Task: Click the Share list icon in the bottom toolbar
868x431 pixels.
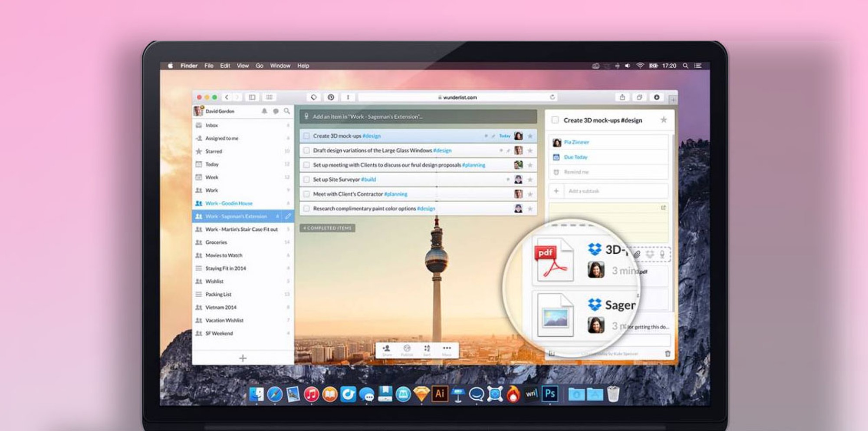Action: pos(386,349)
